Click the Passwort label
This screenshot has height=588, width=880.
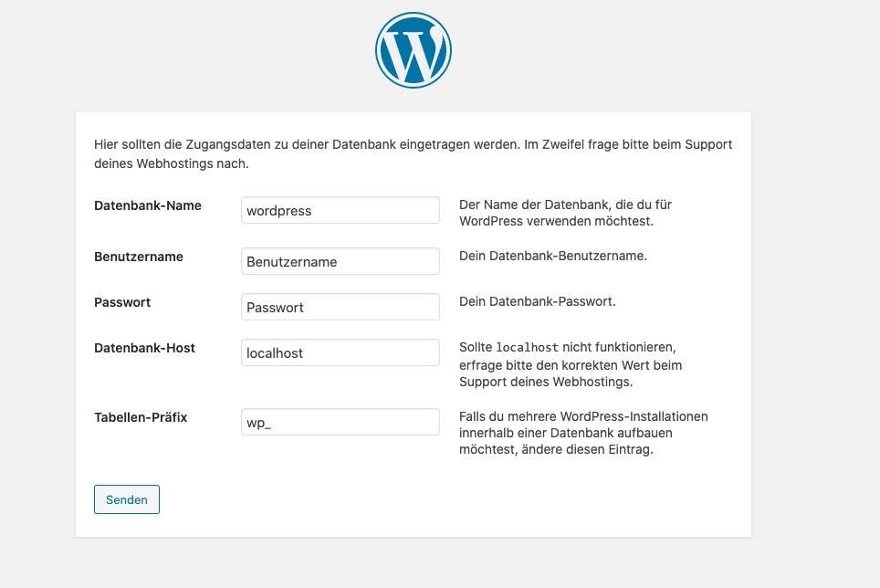click(x=122, y=302)
